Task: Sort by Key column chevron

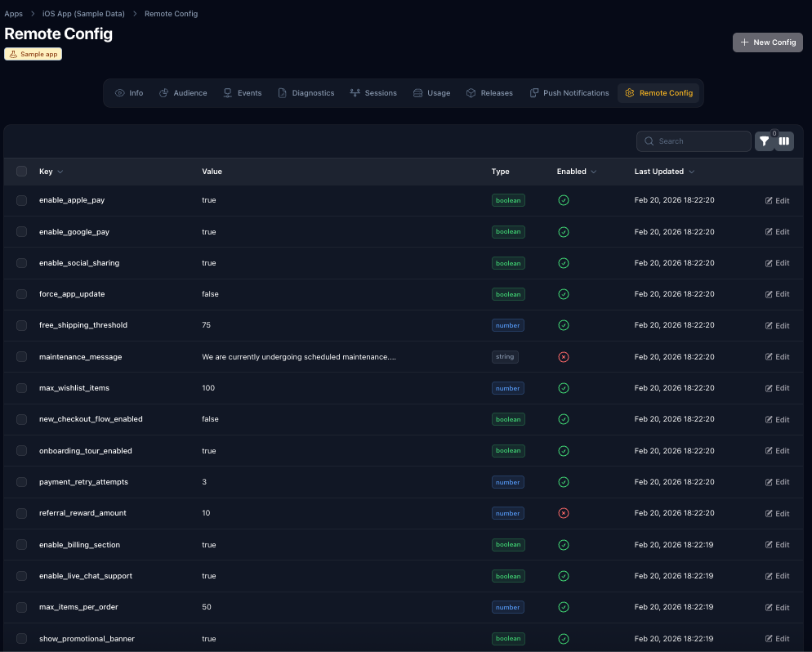Action: 60,172
